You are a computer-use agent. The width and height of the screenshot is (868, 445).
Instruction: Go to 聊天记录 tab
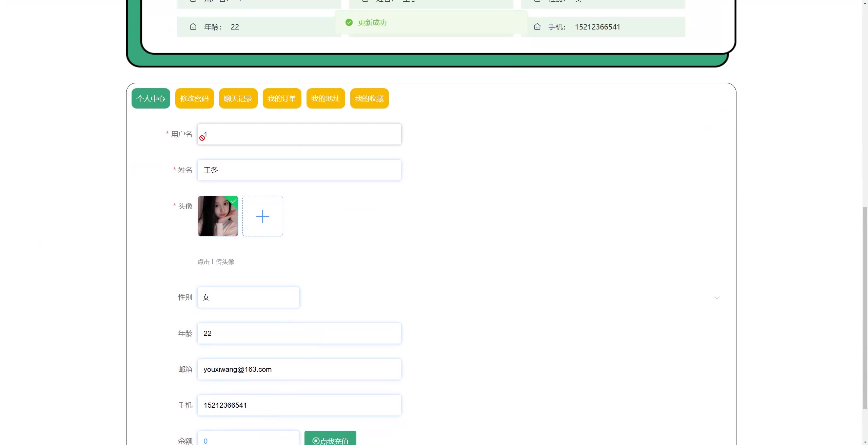(x=238, y=98)
